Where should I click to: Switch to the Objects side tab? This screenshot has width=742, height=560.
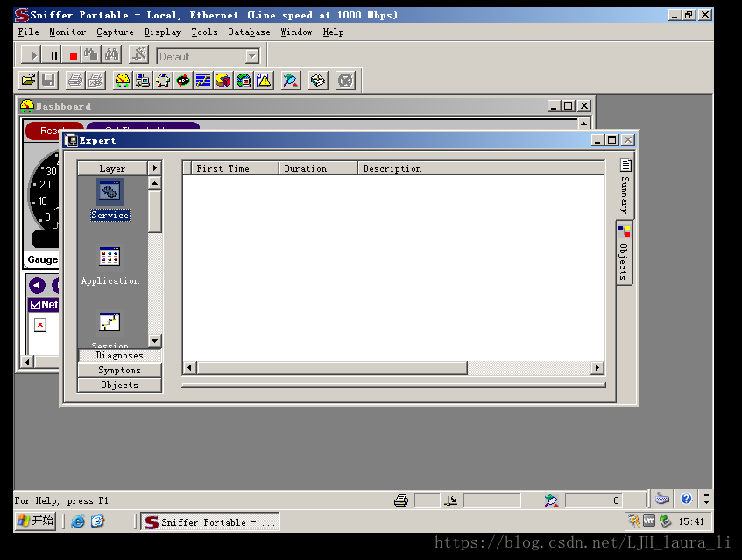point(624,252)
